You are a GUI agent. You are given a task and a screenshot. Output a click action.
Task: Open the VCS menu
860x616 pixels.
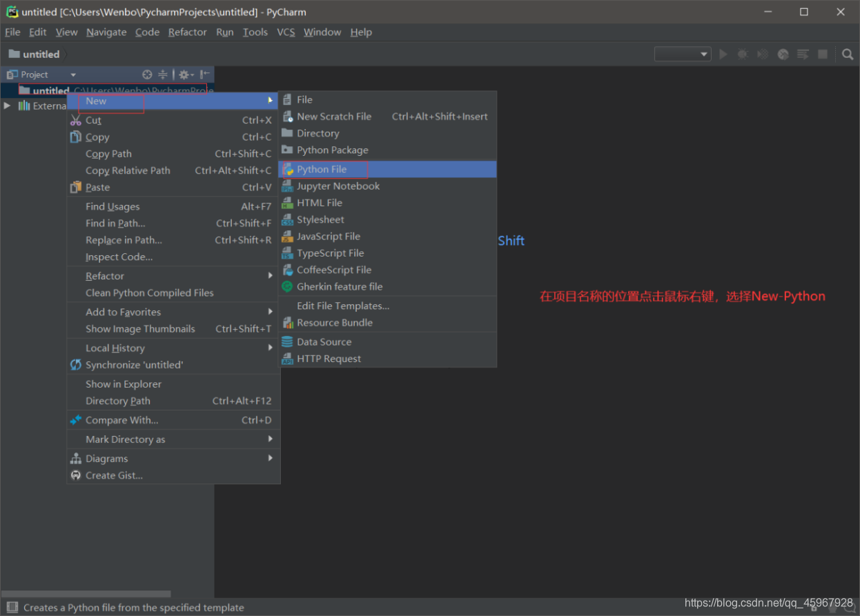[286, 32]
